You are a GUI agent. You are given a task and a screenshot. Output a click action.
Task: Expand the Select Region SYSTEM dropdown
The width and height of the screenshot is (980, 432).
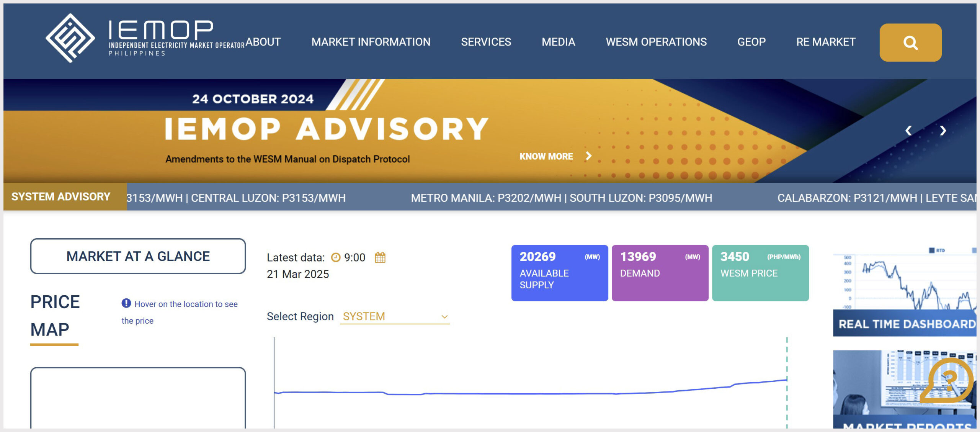395,317
